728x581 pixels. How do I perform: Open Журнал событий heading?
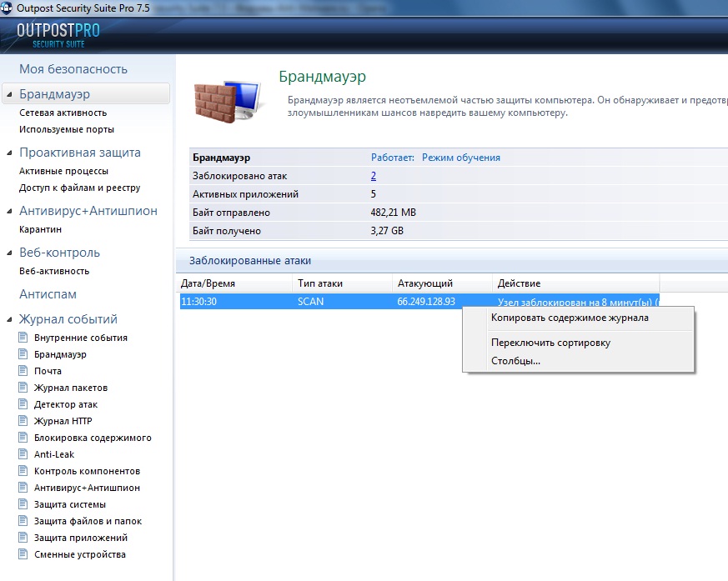tap(68, 320)
